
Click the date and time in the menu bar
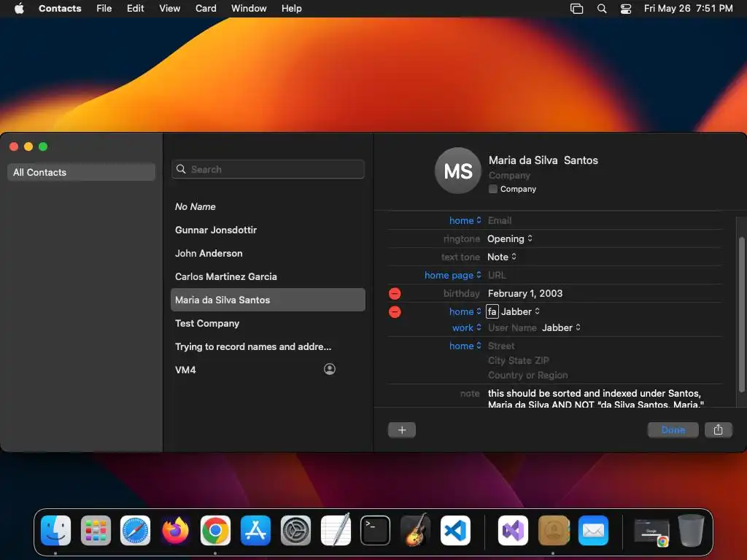click(x=688, y=9)
